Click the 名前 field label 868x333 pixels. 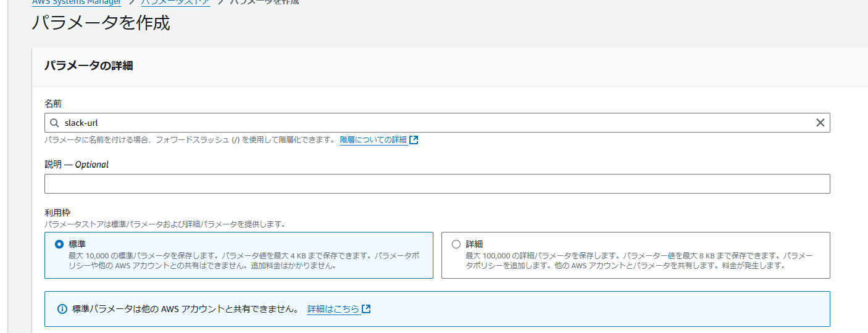(53, 104)
